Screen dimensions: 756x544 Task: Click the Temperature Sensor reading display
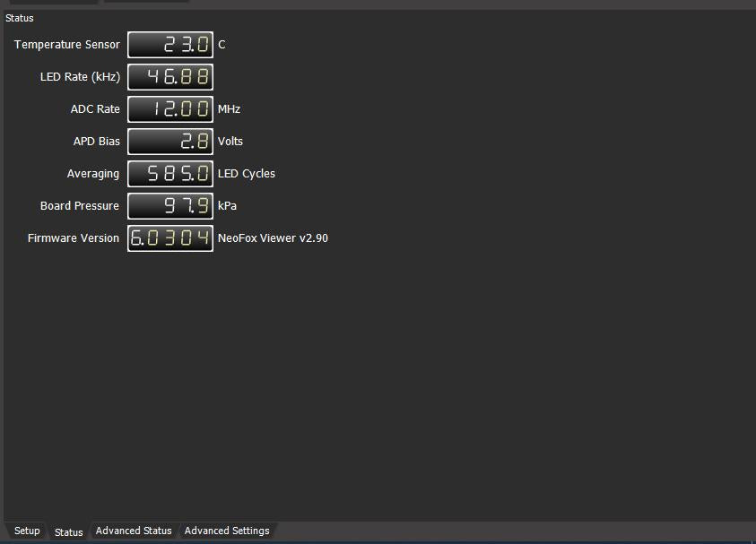point(170,45)
